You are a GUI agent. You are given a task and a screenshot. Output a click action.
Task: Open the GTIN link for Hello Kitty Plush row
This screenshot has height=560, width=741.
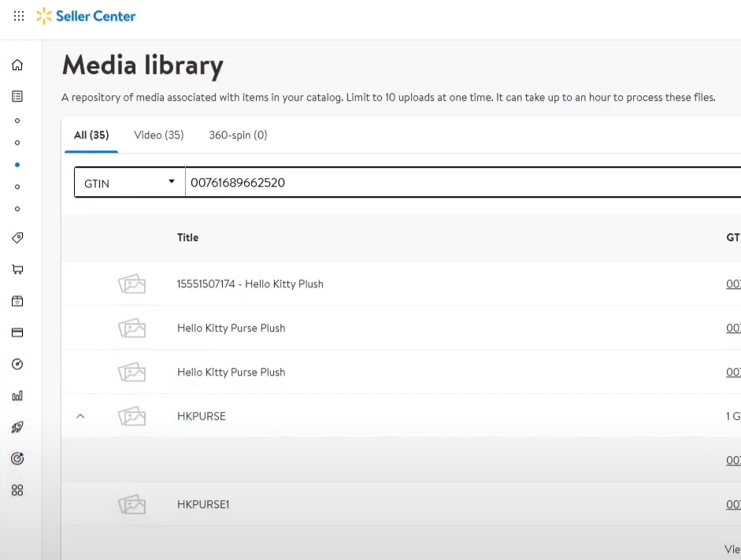733,284
